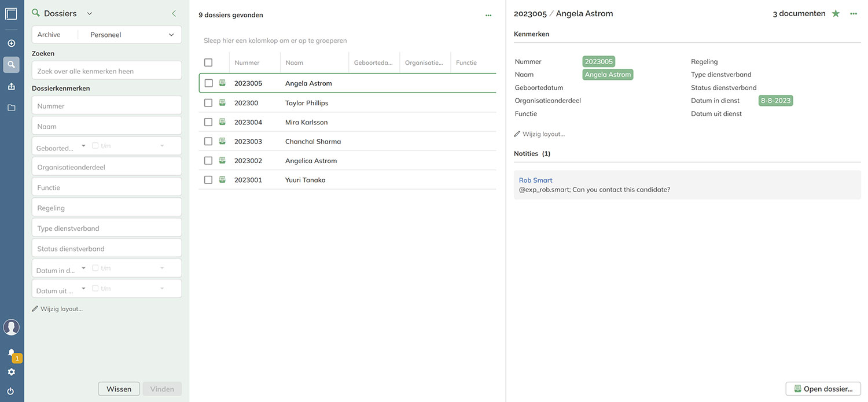Expand the Personeel archive dropdown

(x=171, y=35)
